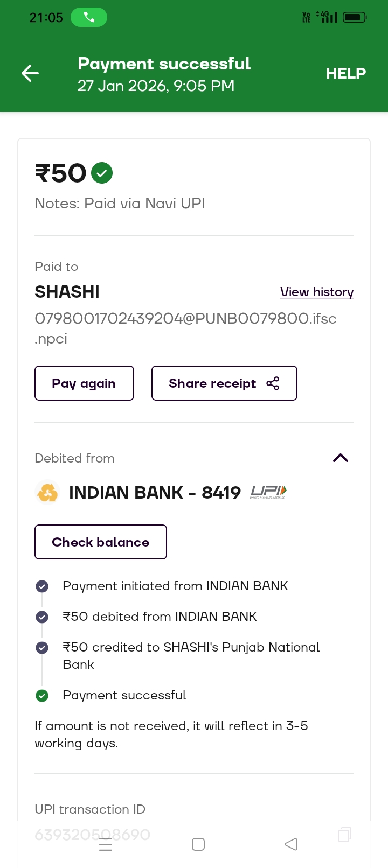Screen dimensions: 388x868
Task: Collapse the Debited from section
Action: [341, 458]
